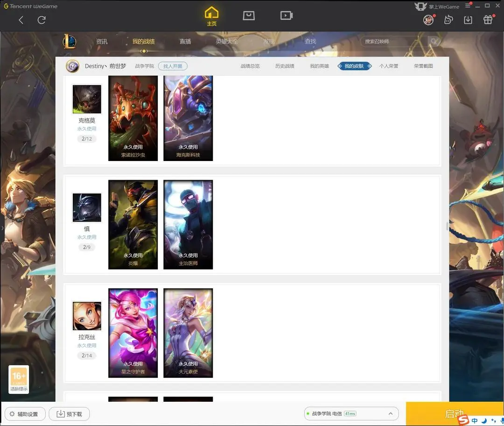
Task: Open the 个人荣誉 sub-tab
Action: tap(389, 66)
